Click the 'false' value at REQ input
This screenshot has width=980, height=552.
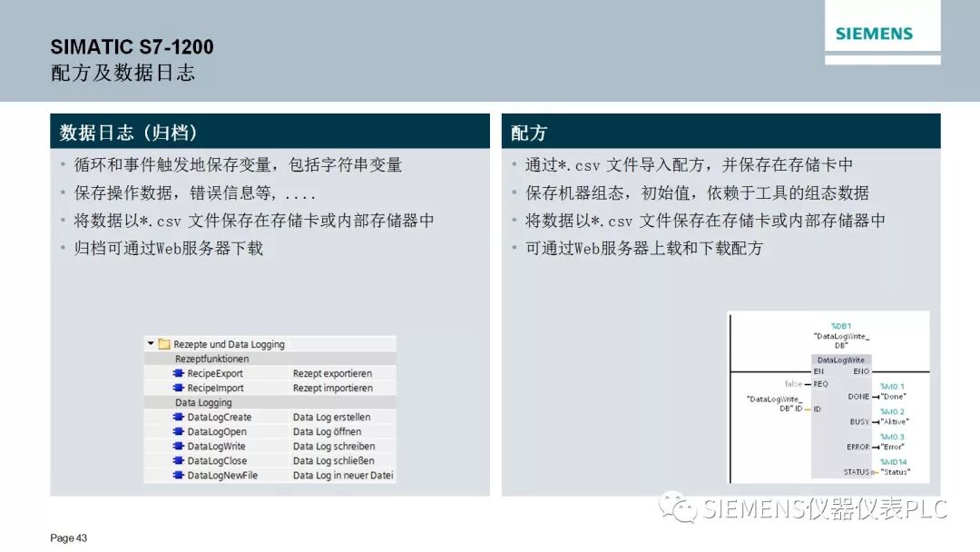click(793, 384)
